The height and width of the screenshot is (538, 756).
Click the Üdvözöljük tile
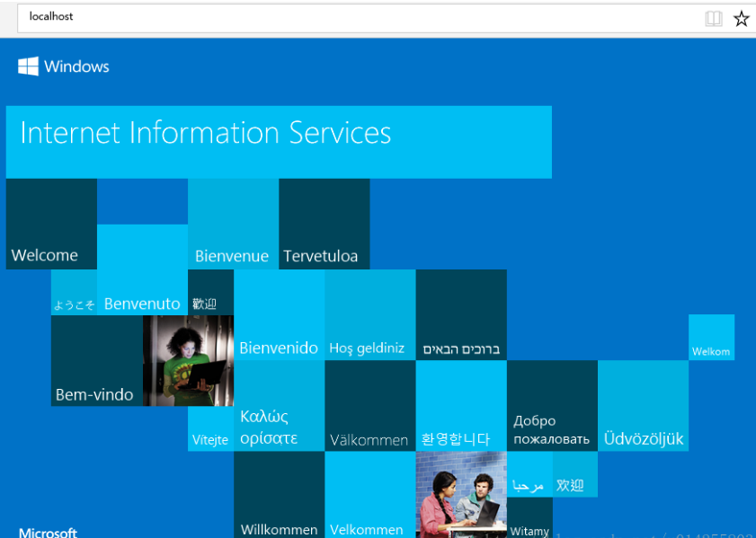(643, 406)
